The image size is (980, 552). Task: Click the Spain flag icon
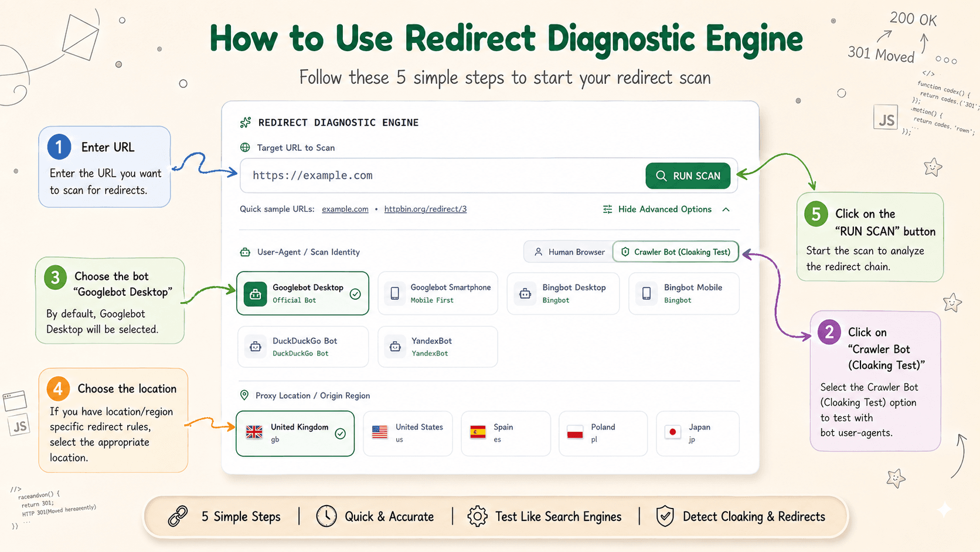pos(478,432)
